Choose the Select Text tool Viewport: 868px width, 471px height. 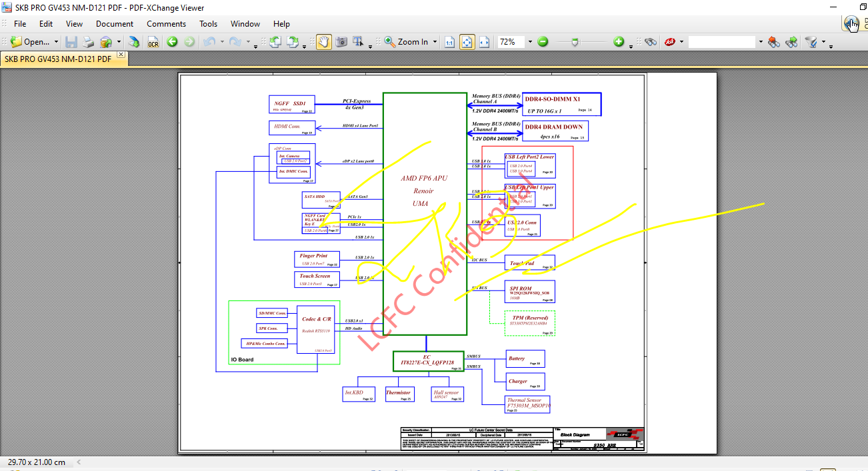coord(359,41)
